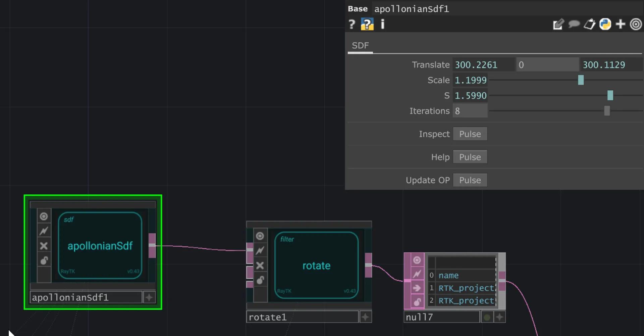Click the tag icon in the parameter header
Image resolution: width=644 pixels, height=336 pixels.
point(589,24)
